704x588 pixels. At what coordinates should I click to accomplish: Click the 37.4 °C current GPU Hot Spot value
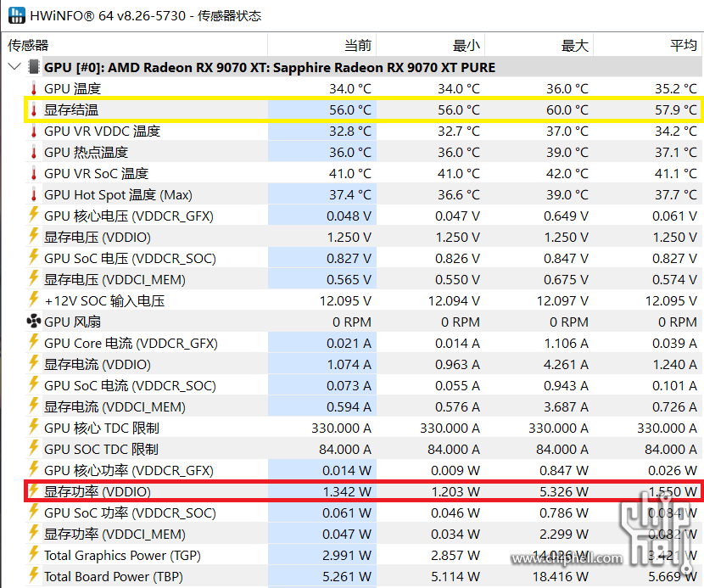350,194
